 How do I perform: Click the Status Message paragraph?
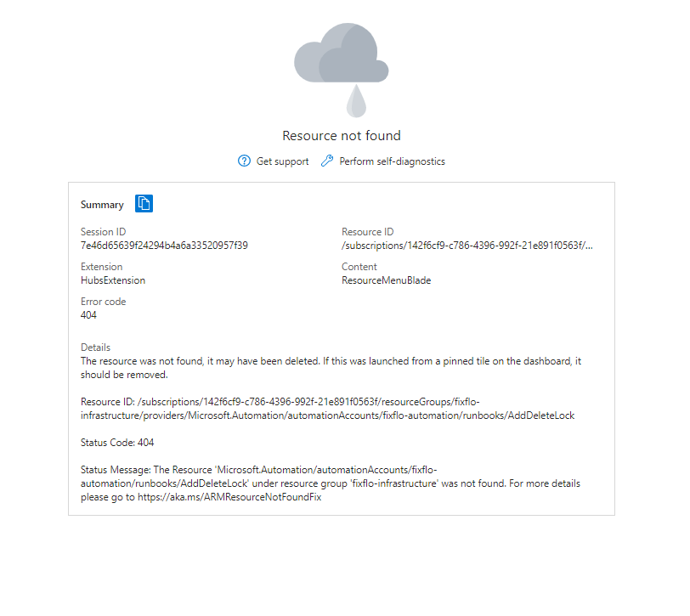pyautogui.click(x=331, y=483)
